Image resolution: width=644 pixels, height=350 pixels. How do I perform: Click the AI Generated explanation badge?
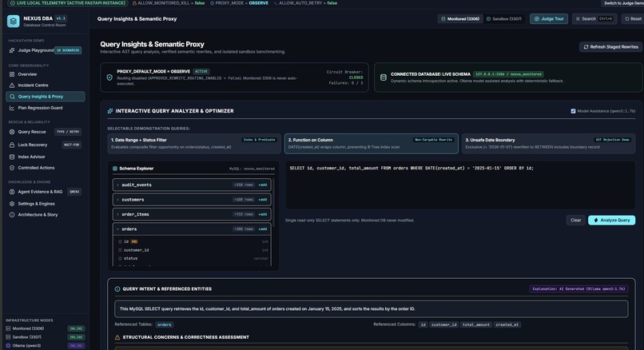click(578, 288)
